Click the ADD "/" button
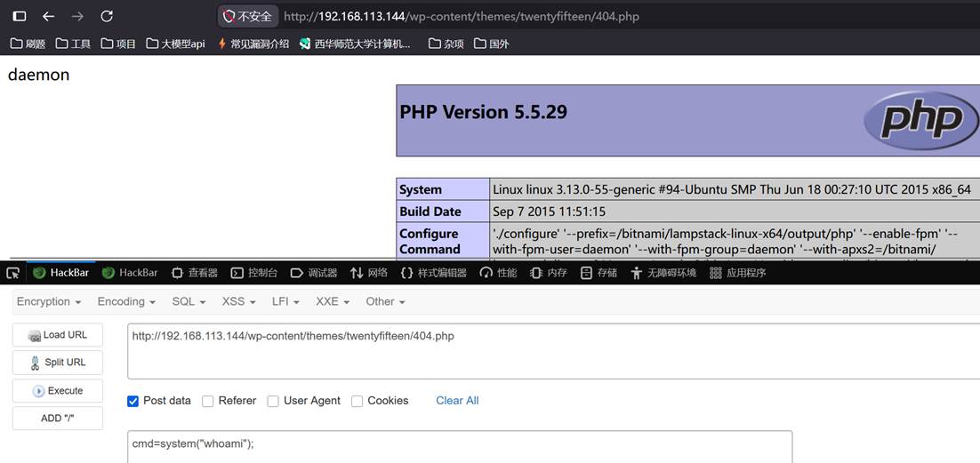 click(58, 418)
